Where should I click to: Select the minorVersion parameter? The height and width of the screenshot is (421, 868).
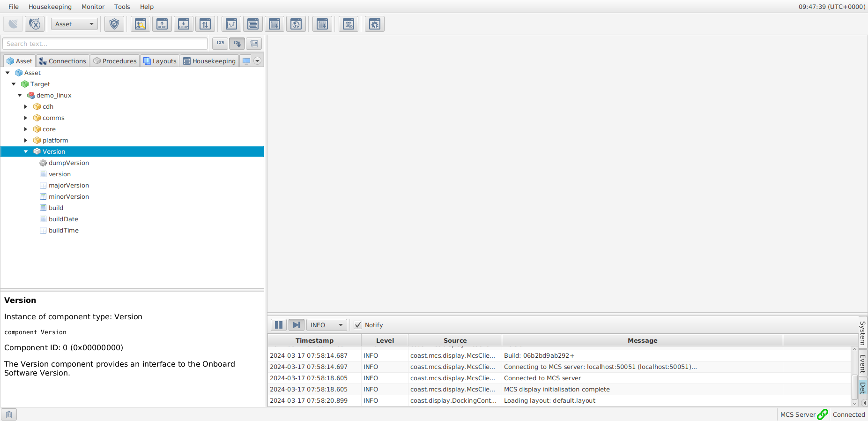click(69, 196)
